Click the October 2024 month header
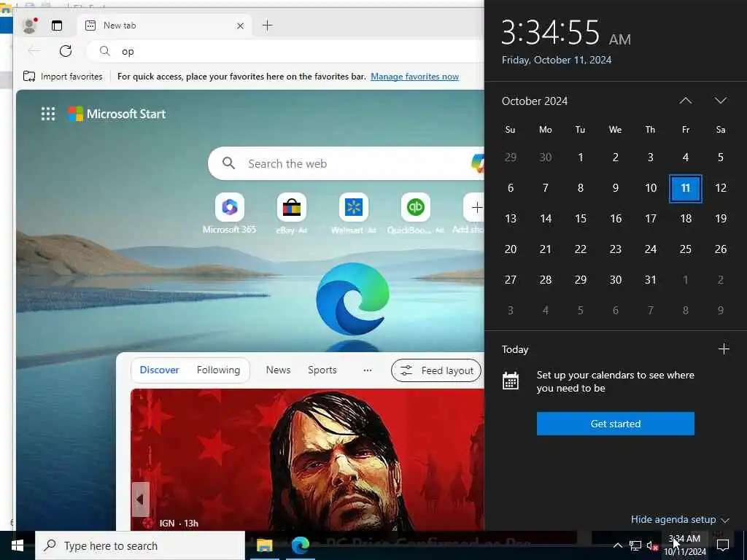 (535, 101)
